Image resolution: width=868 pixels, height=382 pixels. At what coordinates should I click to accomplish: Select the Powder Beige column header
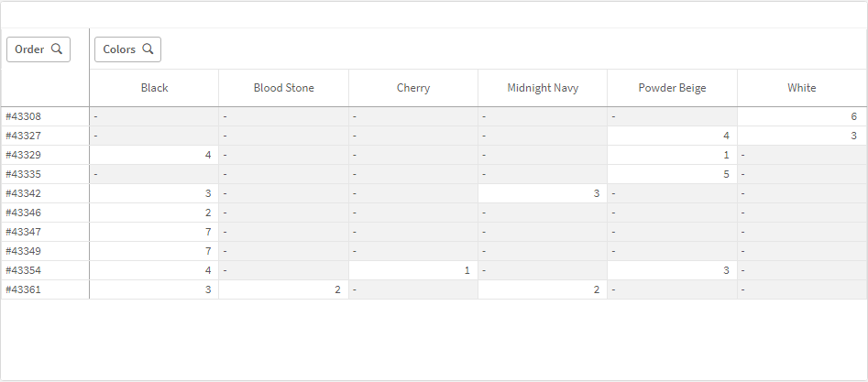672,88
